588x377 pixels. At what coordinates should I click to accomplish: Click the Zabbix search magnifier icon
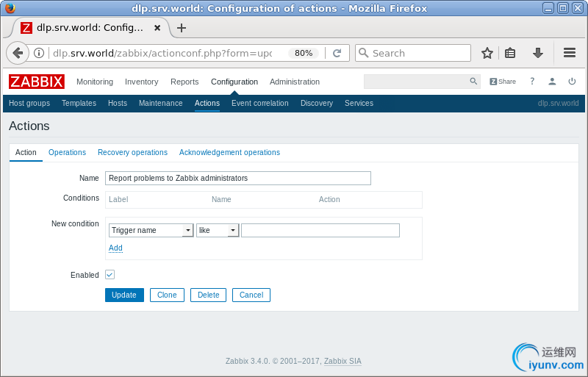pos(473,82)
